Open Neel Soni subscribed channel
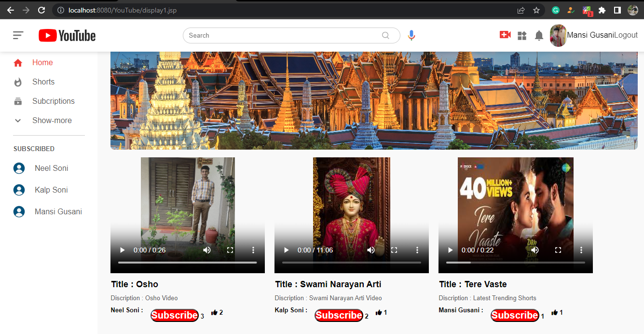644x334 pixels. (x=52, y=168)
